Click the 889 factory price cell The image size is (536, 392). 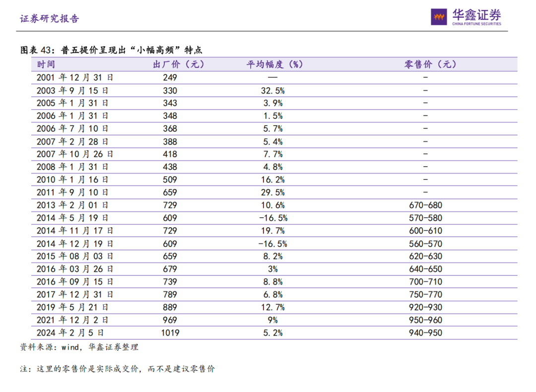pos(170,308)
